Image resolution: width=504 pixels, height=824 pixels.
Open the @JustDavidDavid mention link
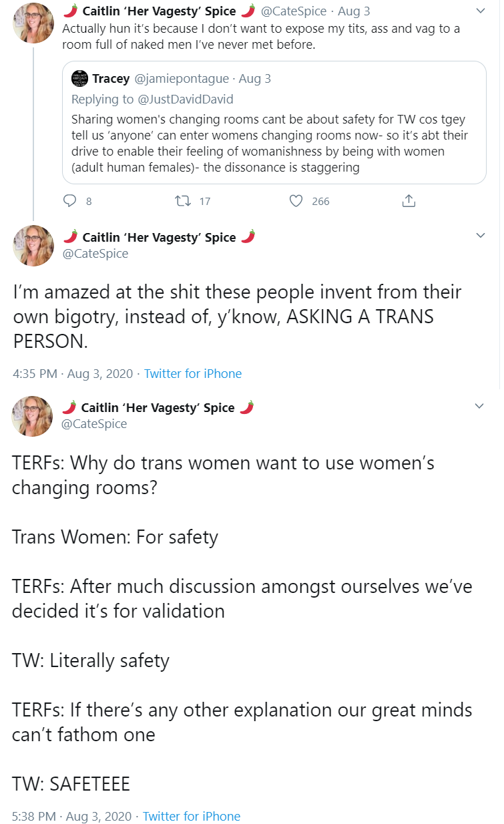pos(184,99)
